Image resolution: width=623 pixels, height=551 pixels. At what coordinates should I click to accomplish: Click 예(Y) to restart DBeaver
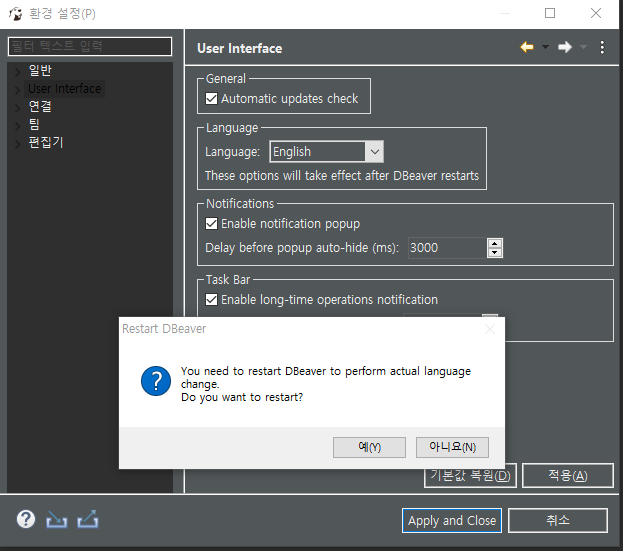point(370,447)
